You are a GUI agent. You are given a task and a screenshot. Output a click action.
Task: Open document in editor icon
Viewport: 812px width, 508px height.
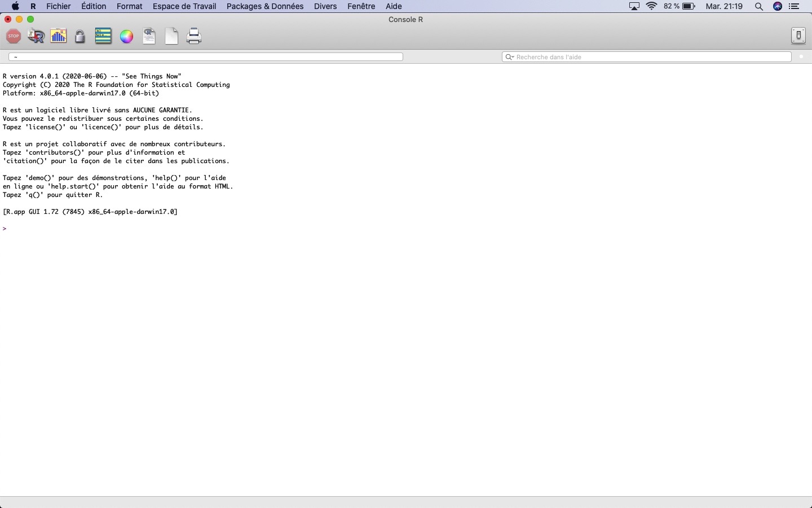click(x=149, y=36)
